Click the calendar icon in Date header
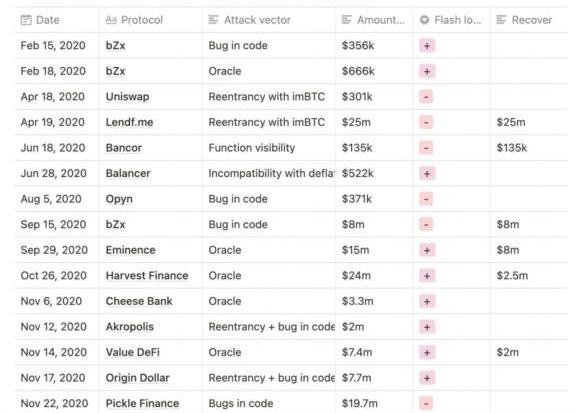The image size is (584, 413). pos(26,20)
